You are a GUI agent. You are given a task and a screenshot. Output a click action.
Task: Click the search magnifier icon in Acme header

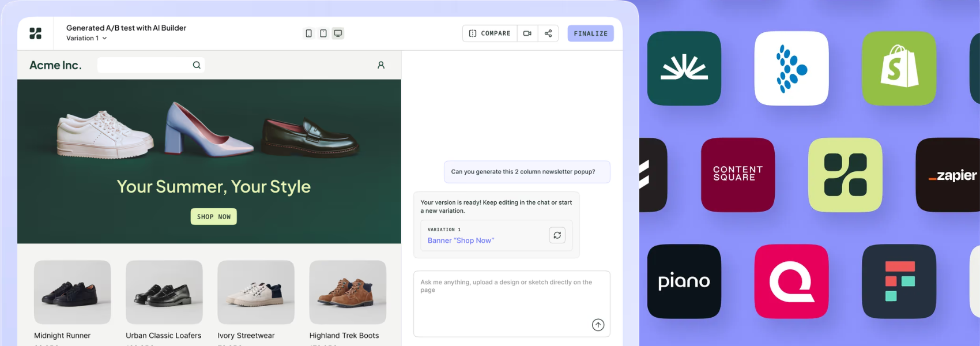pos(197,65)
